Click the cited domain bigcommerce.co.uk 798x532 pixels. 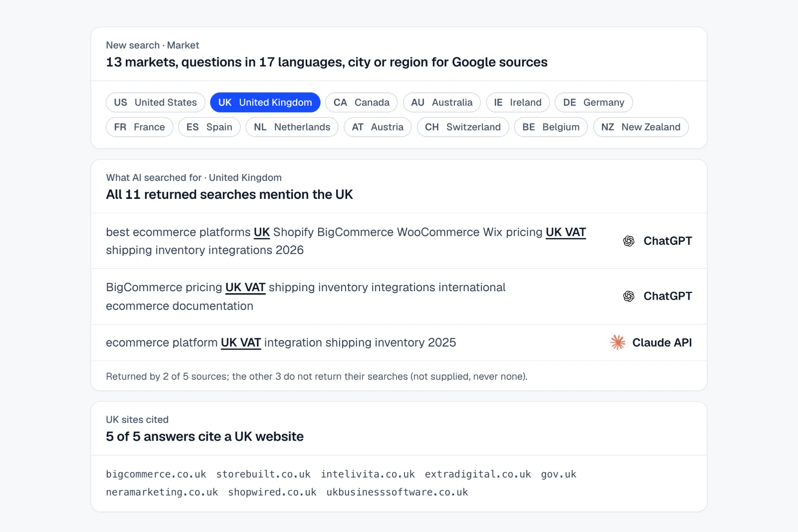156,474
